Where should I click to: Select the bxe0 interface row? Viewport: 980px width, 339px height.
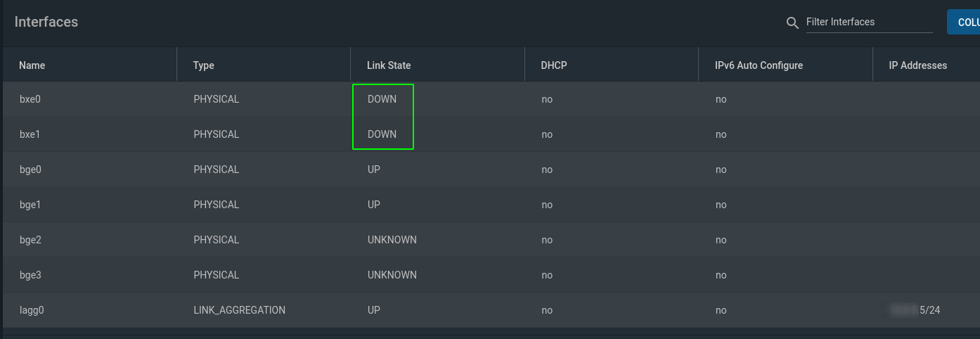coord(491,99)
